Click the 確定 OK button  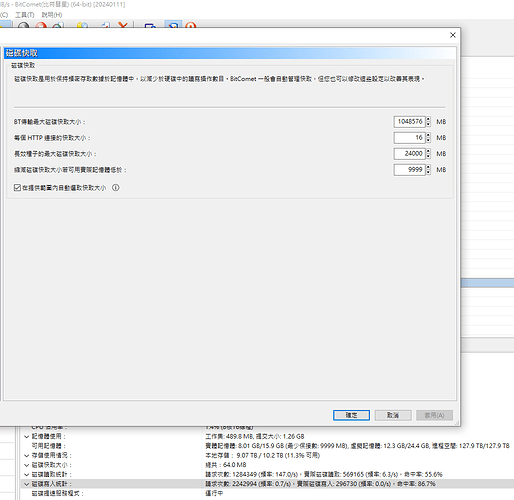click(351, 415)
